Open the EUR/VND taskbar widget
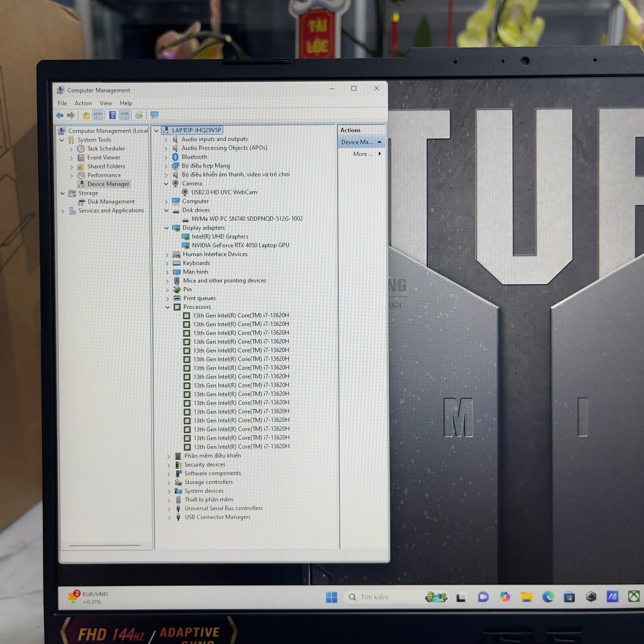Screen dimensions: 644x644 [88, 598]
